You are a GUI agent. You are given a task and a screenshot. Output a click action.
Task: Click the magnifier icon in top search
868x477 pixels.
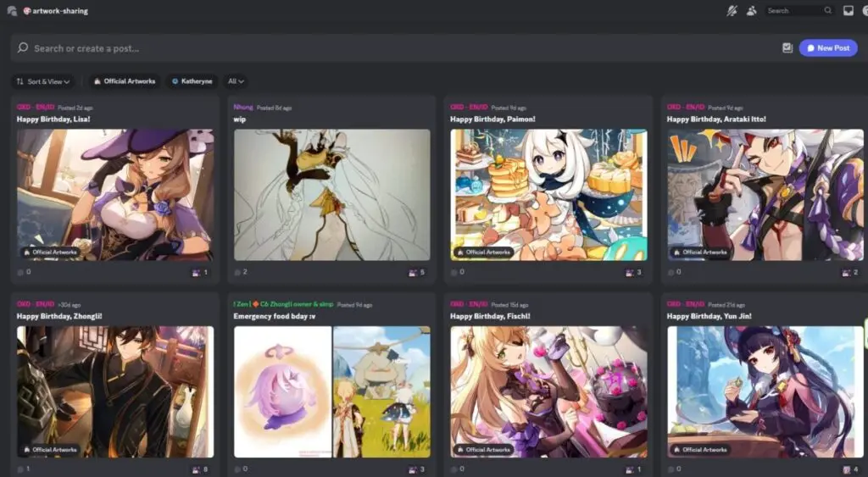click(x=827, y=11)
